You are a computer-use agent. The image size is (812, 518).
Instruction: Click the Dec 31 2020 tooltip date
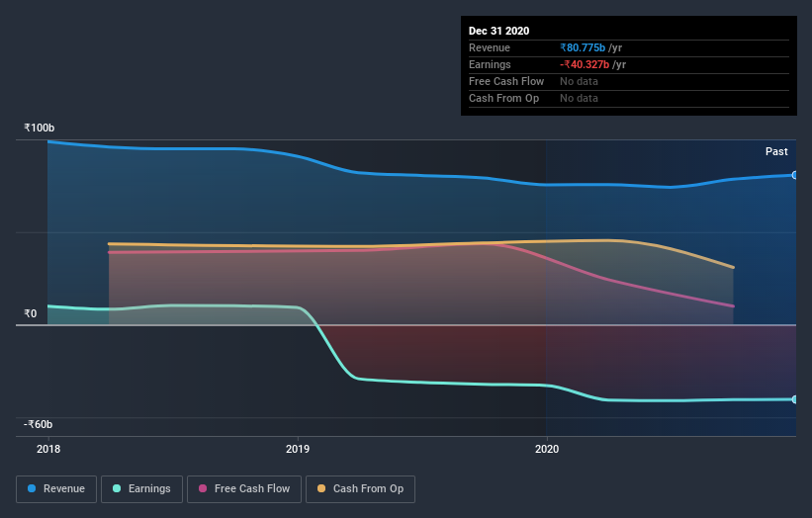tap(498, 31)
